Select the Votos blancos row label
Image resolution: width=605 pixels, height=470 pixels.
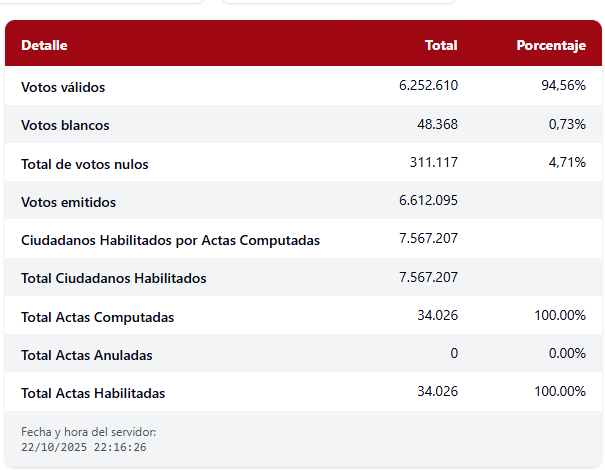[65, 125]
